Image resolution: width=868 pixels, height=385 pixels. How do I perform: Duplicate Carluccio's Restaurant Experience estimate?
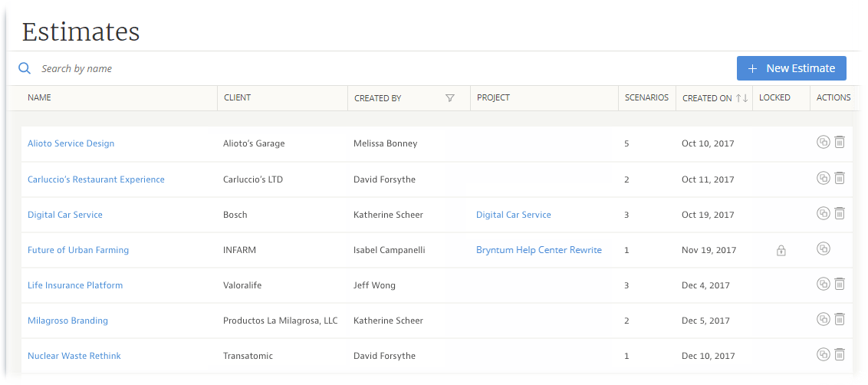824,178
